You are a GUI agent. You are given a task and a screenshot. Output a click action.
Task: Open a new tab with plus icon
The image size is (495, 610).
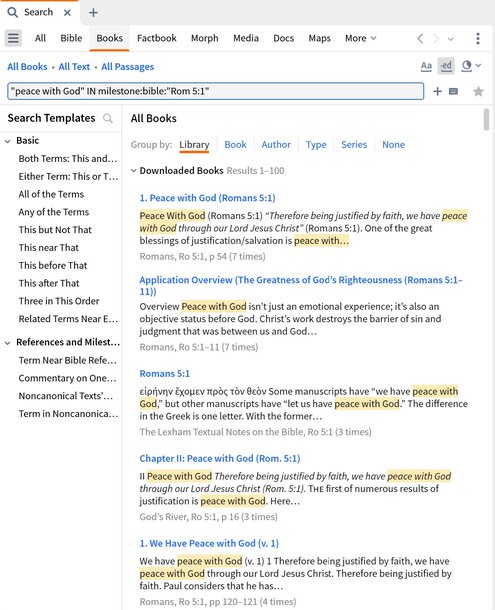point(93,13)
